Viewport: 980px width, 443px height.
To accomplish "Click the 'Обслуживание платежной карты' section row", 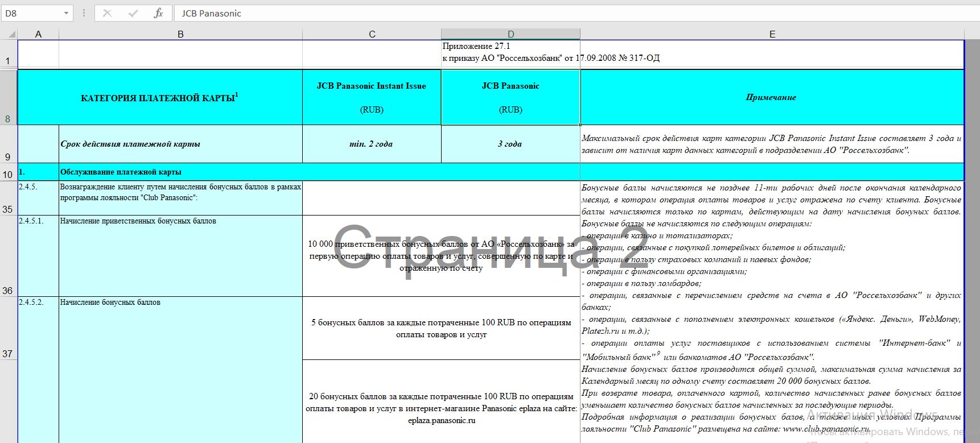I will coord(319,172).
